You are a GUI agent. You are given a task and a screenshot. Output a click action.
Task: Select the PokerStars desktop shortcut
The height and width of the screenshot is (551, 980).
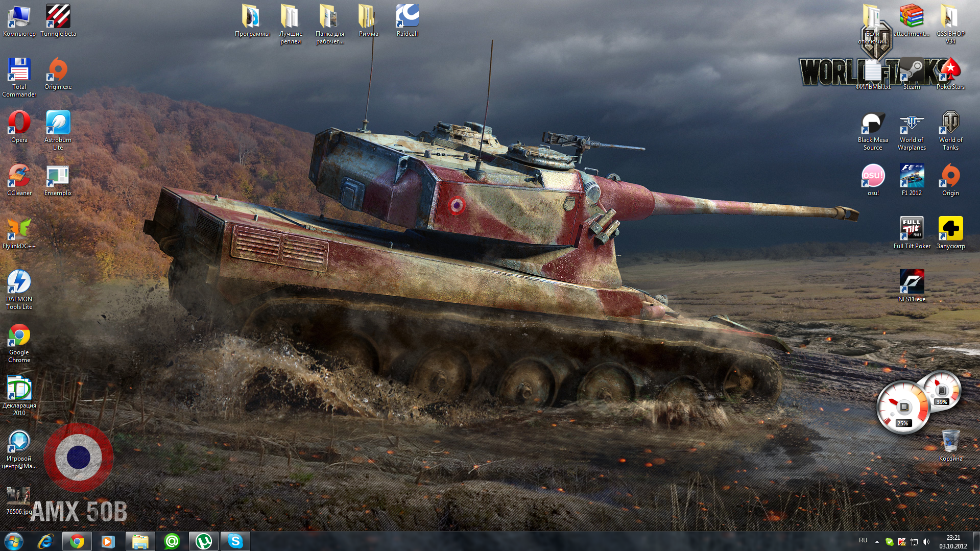(x=951, y=74)
